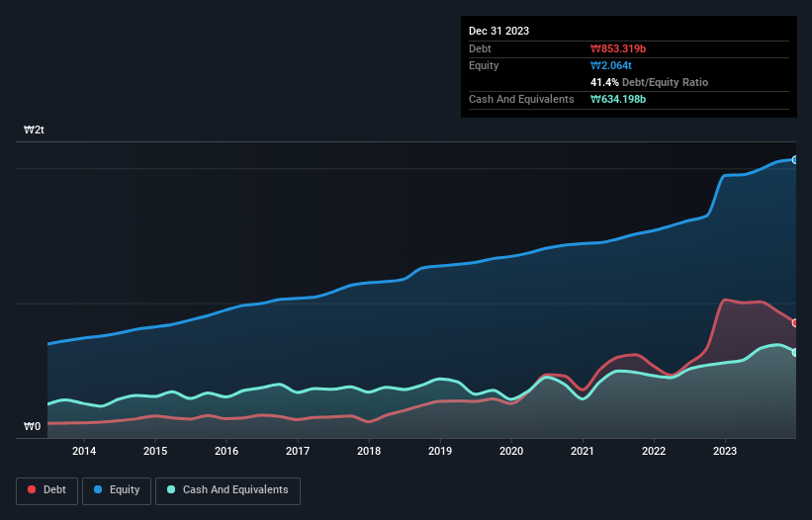Click the 2015 x-axis label
The image size is (812, 520).
coord(155,451)
